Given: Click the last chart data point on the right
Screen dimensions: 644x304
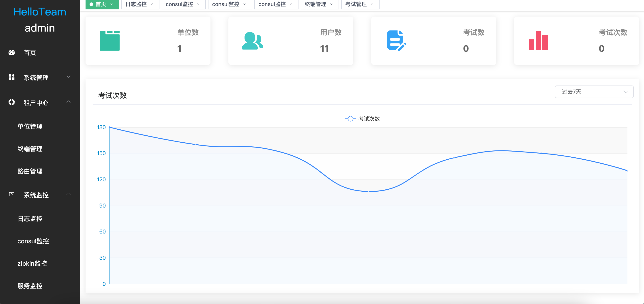Looking at the screenshot, I should pos(627,171).
